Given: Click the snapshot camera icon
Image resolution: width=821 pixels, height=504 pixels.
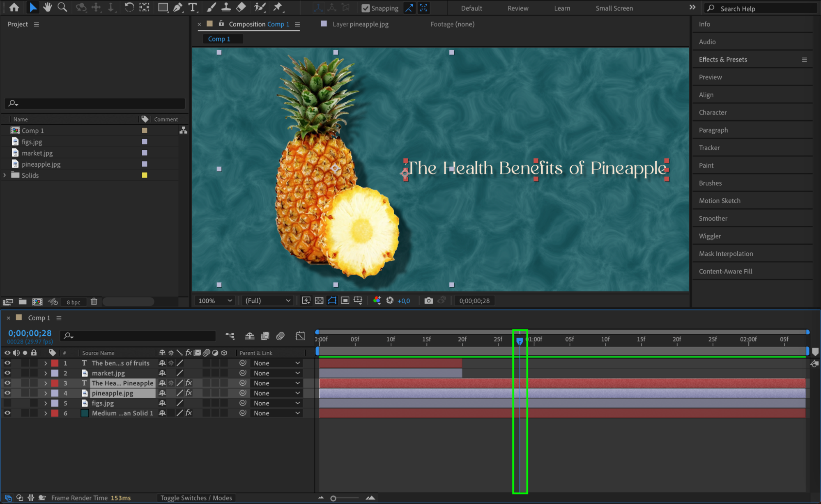Looking at the screenshot, I should click(x=428, y=300).
